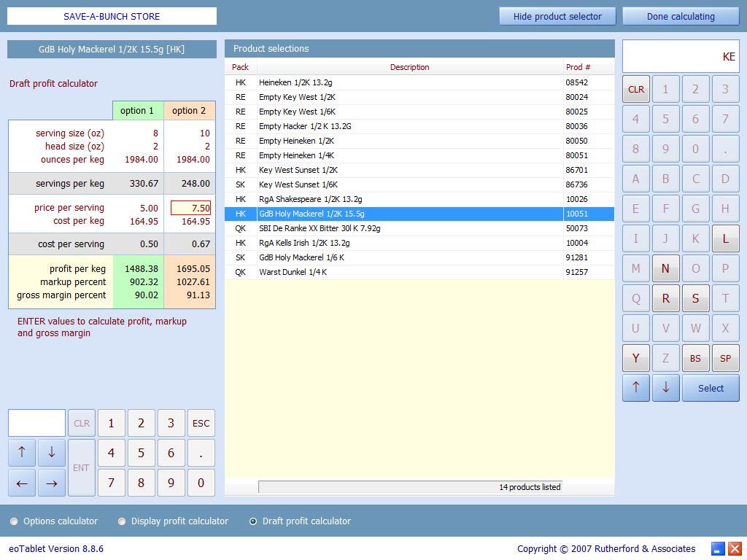
Task: Tap letter Y on the alphabet keypad
Action: pyautogui.click(x=635, y=358)
